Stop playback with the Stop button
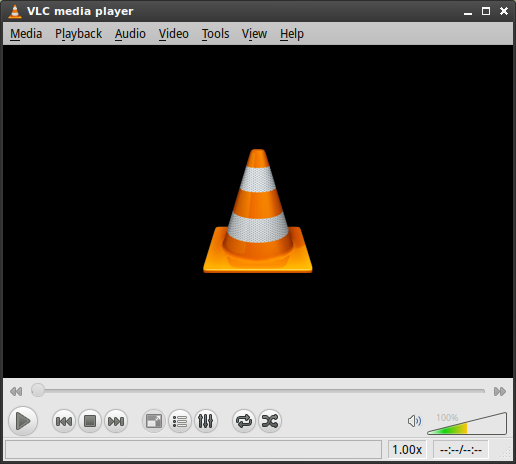Screen dimensions: 516x464 pos(90,421)
